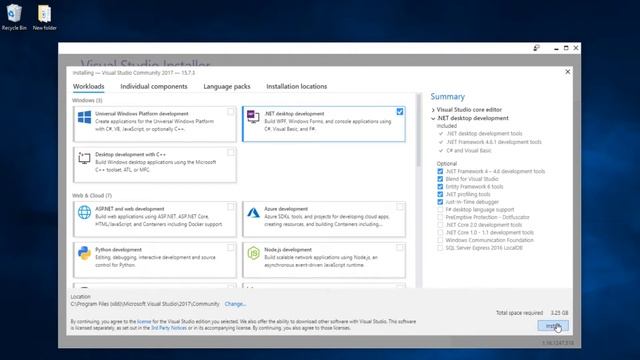640x360 pixels.
Task: Click the 'Total space required' label
Action: click(519, 313)
